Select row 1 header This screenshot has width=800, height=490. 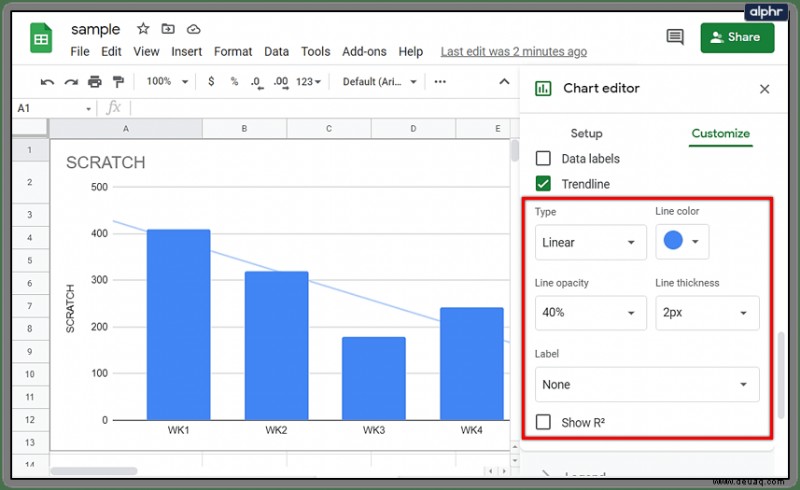[30, 150]
